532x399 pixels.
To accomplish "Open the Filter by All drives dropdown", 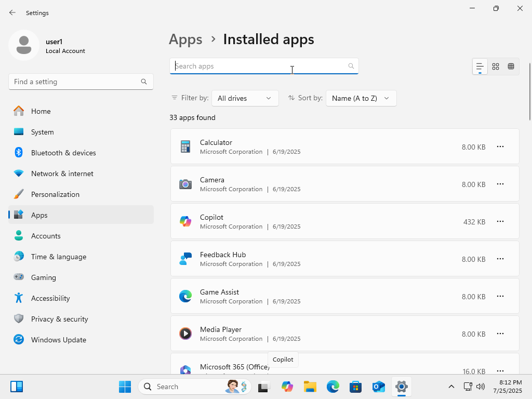I will (245, 98).
